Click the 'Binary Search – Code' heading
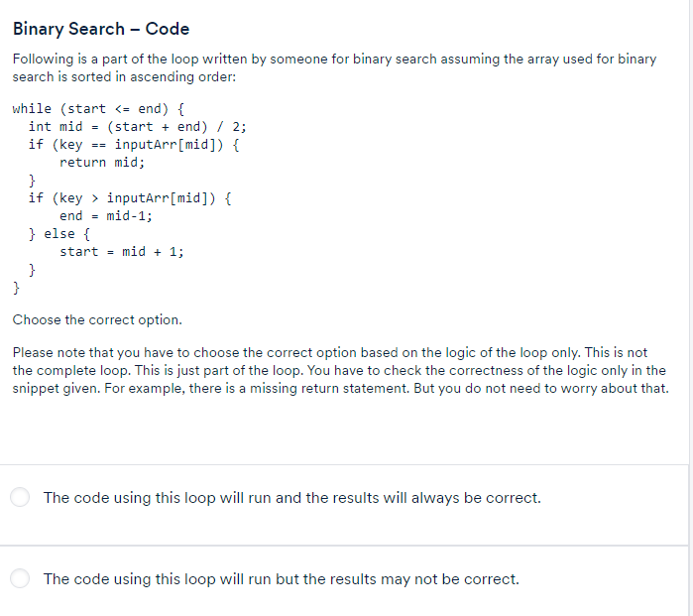The width and height of the screenshot is (693, 616). pyautogui.click(x=101, y=29)
